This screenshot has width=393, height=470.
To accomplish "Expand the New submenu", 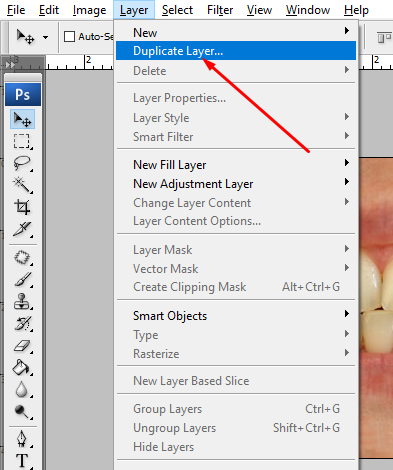I will 236,32.
